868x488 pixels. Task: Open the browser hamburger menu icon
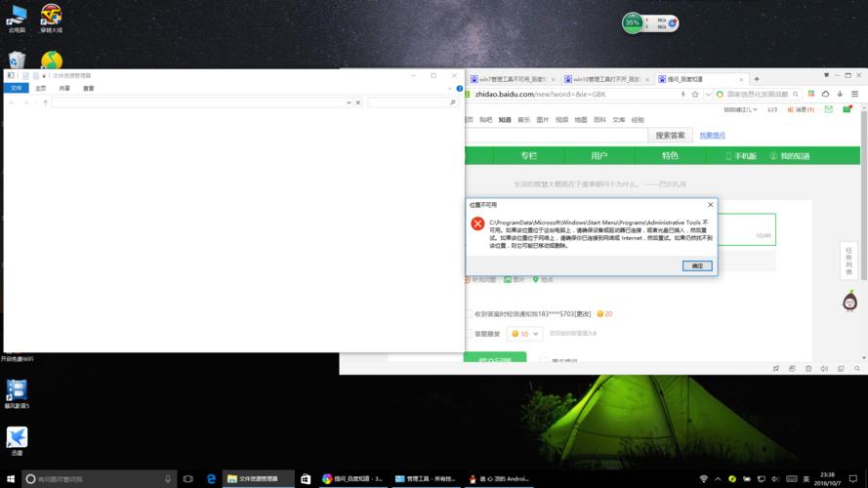click(x=857, y=95)
